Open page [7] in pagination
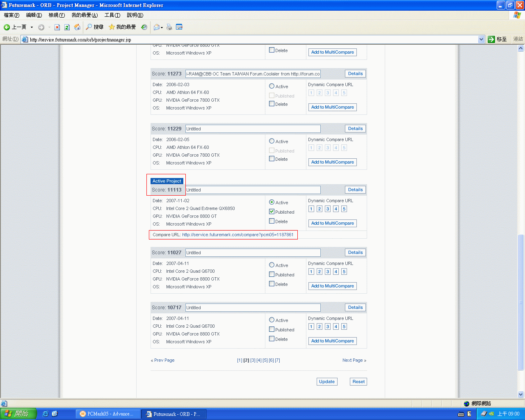Screen dimensions: 525x420 tap(277, 360)
